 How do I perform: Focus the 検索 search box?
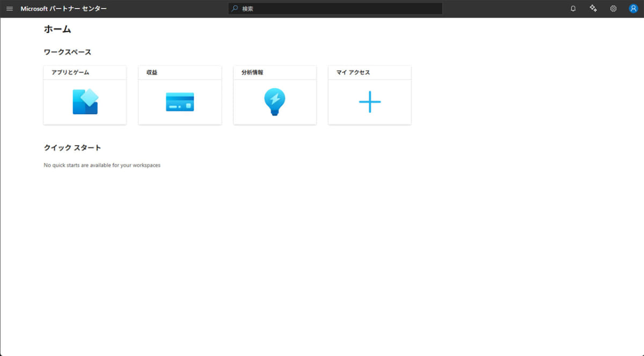point(335,9)
